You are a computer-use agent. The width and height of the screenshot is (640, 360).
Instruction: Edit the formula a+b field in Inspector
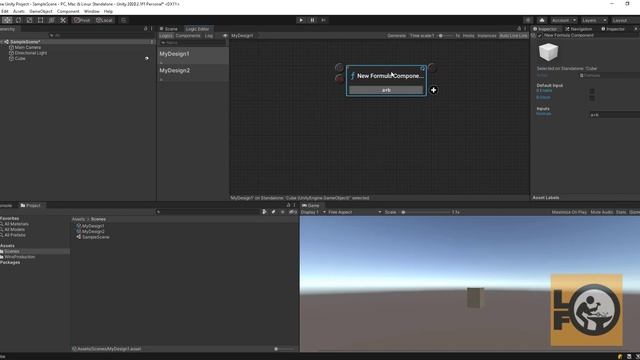(614, 115)
